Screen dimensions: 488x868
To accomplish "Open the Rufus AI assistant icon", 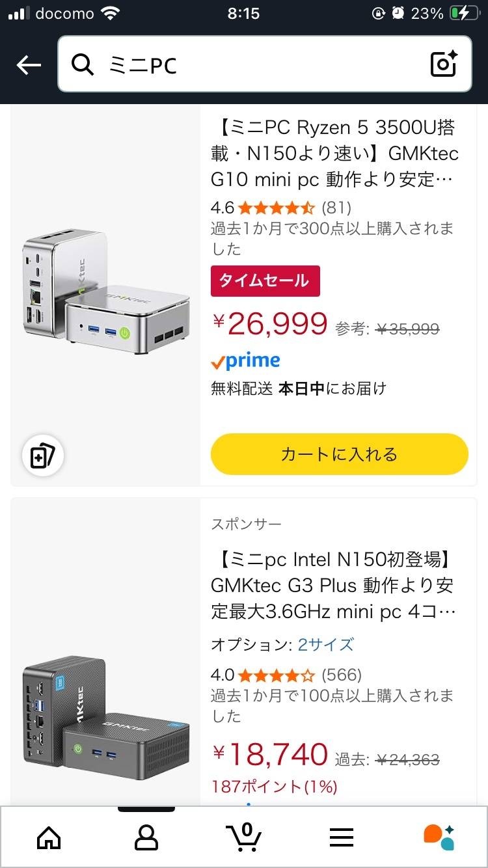I will [x=439, y=837].
